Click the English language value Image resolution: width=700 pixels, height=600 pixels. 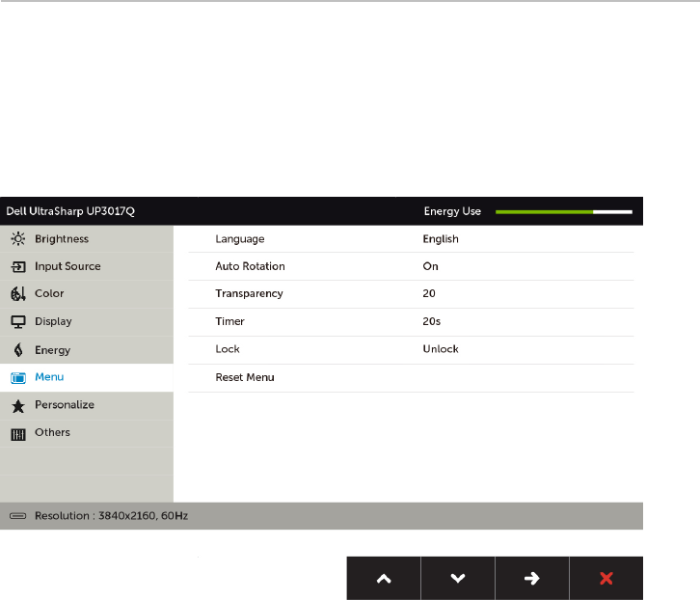click(x=441, y=239)
